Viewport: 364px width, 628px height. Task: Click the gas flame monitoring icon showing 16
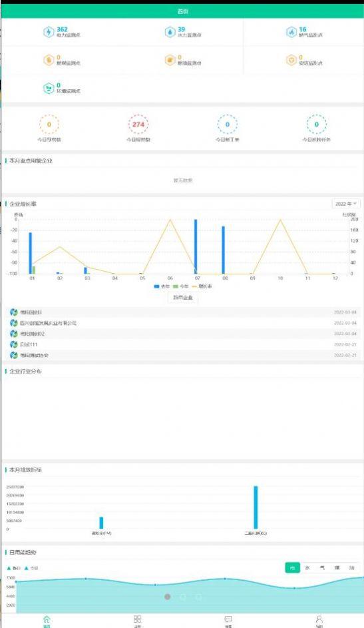click(x=291, y=32)
